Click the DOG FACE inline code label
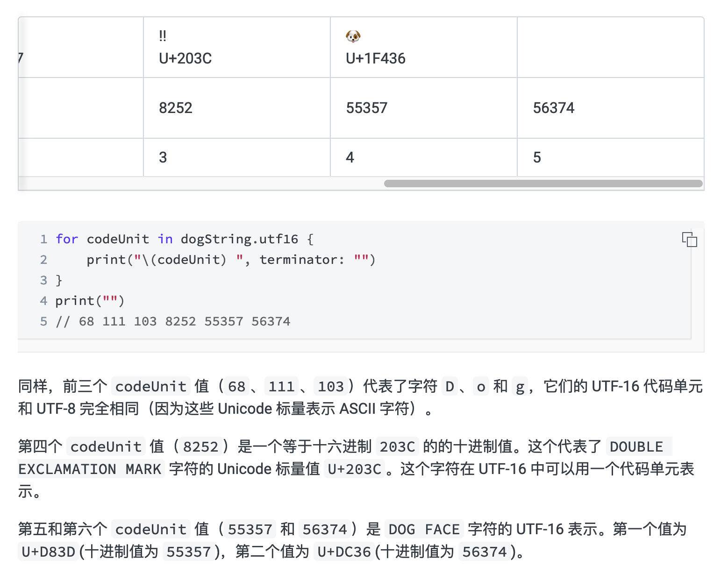The height and width of the screenshot is (580, 728). click(423, 529)
